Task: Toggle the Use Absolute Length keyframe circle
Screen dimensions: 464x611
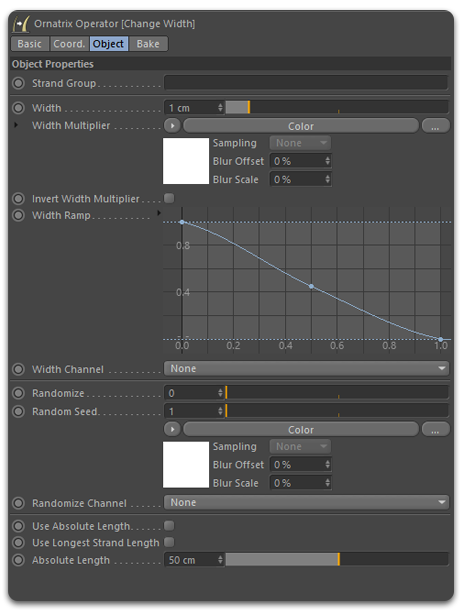Action: click(x=18, y=526)
